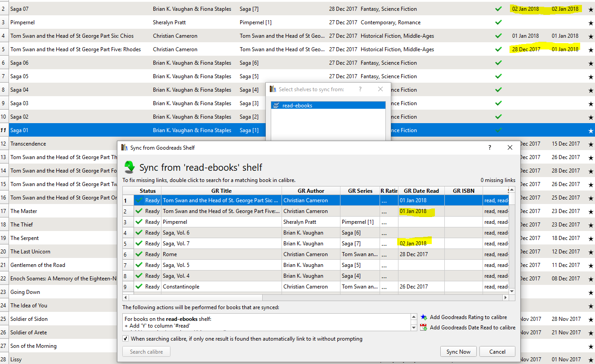Click the star in the library's Saga 06 row
595x364 pixels.
tap(591, 63)
